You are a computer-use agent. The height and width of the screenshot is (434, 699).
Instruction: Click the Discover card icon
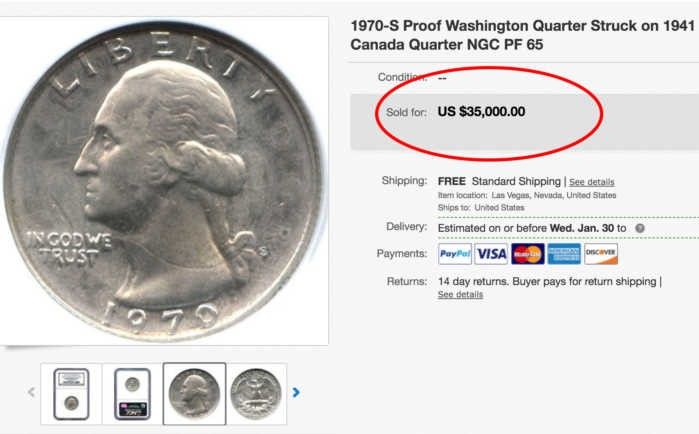[601, 254]
